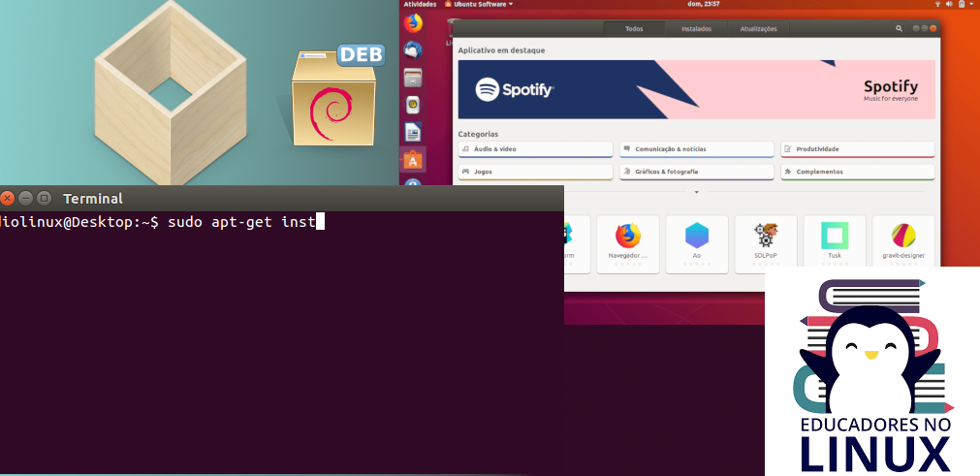The height and width of the screenshot is (476, 980).
Task: Open Firefox from the Ubuntu dock
Action: point(413,23)
